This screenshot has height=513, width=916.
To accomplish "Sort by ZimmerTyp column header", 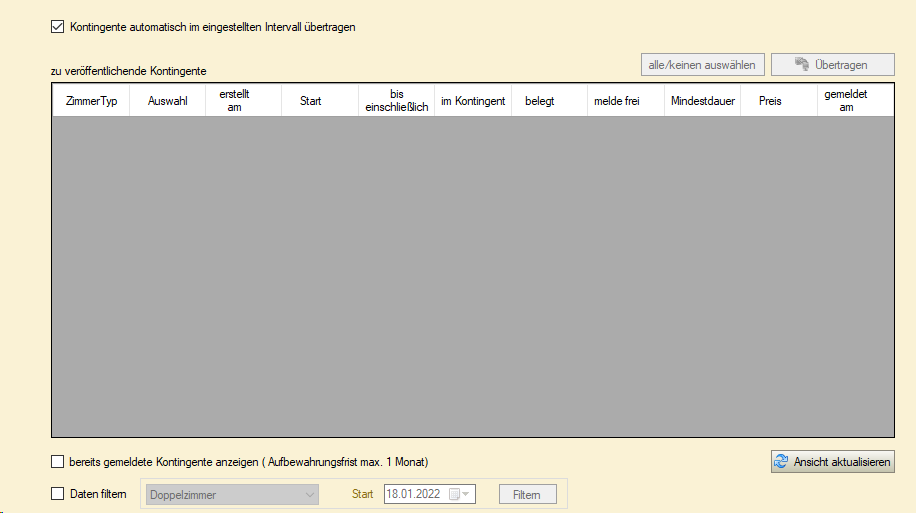I will point(91,101).
